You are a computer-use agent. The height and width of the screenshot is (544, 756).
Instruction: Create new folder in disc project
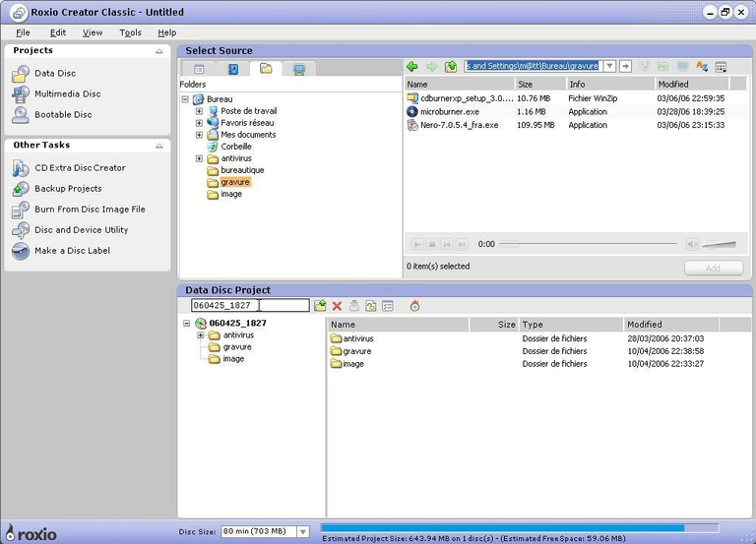click(x=371, y=306)
